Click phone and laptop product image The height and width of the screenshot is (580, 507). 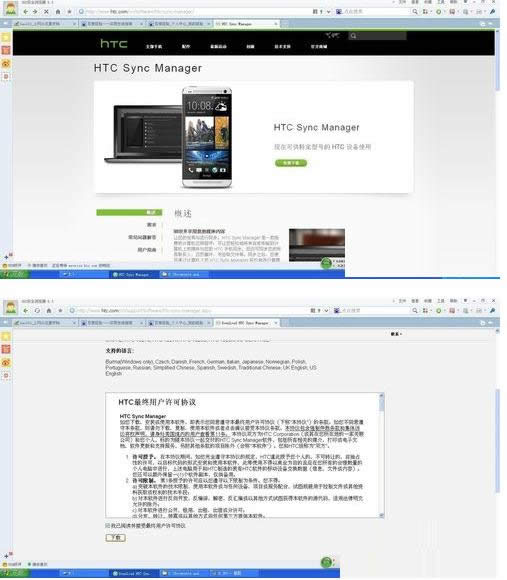click(x=168, y=138)
